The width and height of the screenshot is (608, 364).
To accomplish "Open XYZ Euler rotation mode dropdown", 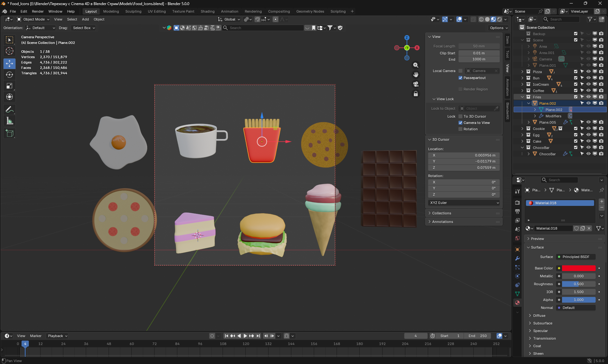I will click(x=464, y=203).
